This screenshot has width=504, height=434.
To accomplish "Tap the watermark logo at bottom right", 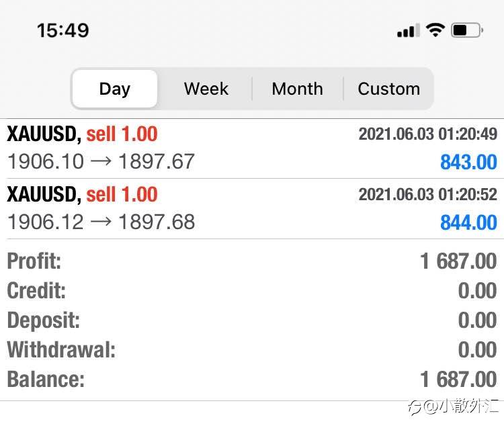I will tap(454, 406).
